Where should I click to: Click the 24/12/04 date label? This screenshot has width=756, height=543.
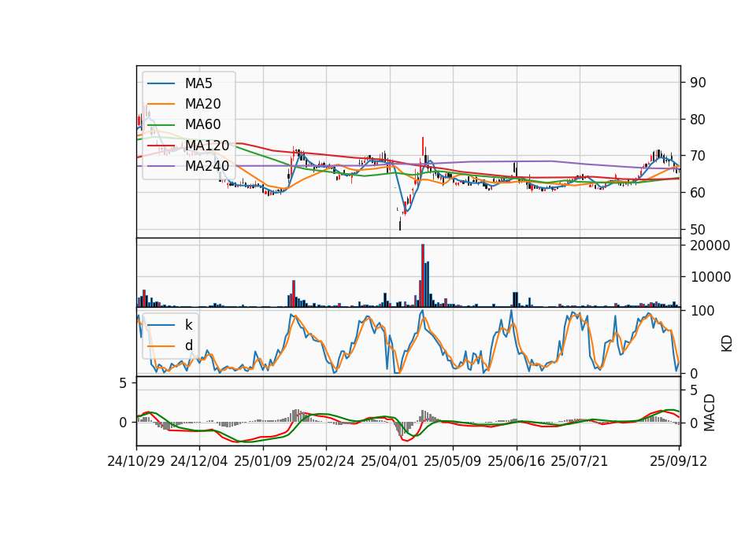tap(199, 461)
